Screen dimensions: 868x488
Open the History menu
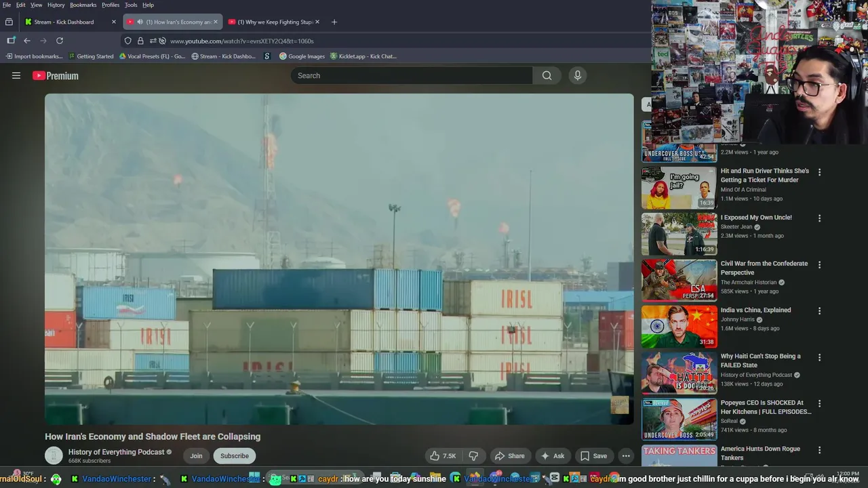56,5
